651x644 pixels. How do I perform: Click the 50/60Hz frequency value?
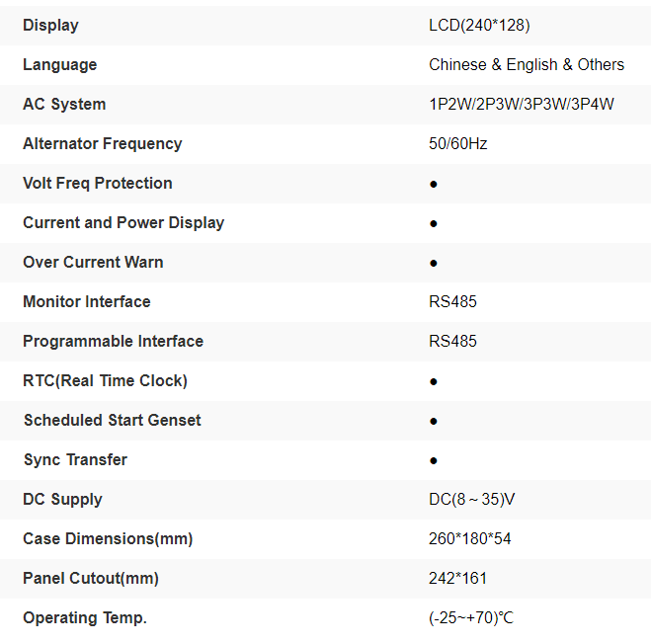pyautogui.click(x=457, y=143)
